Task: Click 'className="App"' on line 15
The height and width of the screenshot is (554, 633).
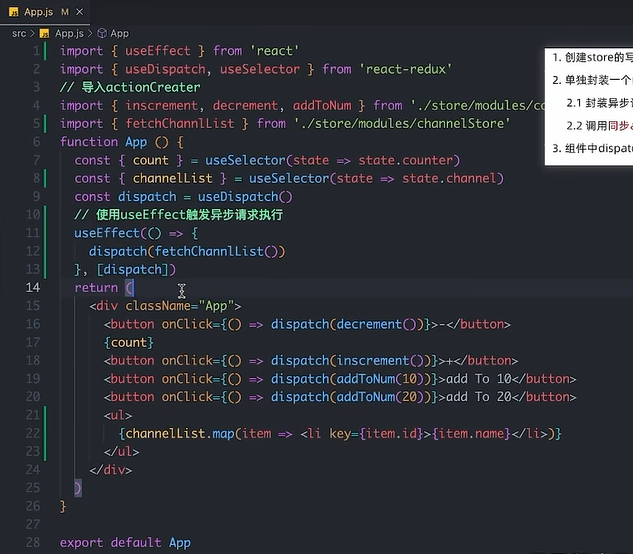Action: [x=180, y=306]
